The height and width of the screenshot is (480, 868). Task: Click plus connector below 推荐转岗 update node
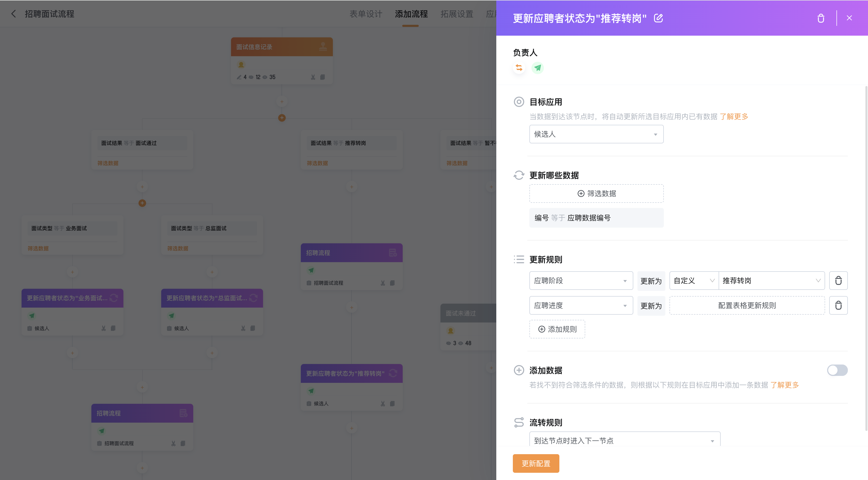click(x=352, y=428)
